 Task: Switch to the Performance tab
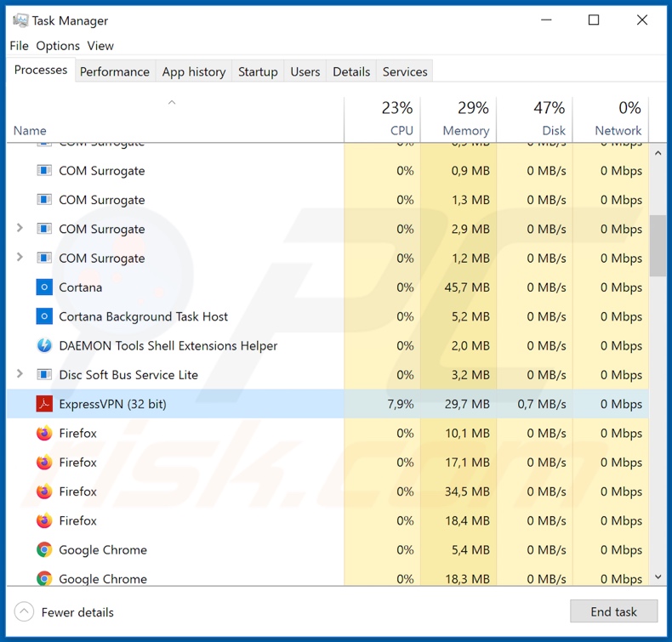[x=115, y=71]
